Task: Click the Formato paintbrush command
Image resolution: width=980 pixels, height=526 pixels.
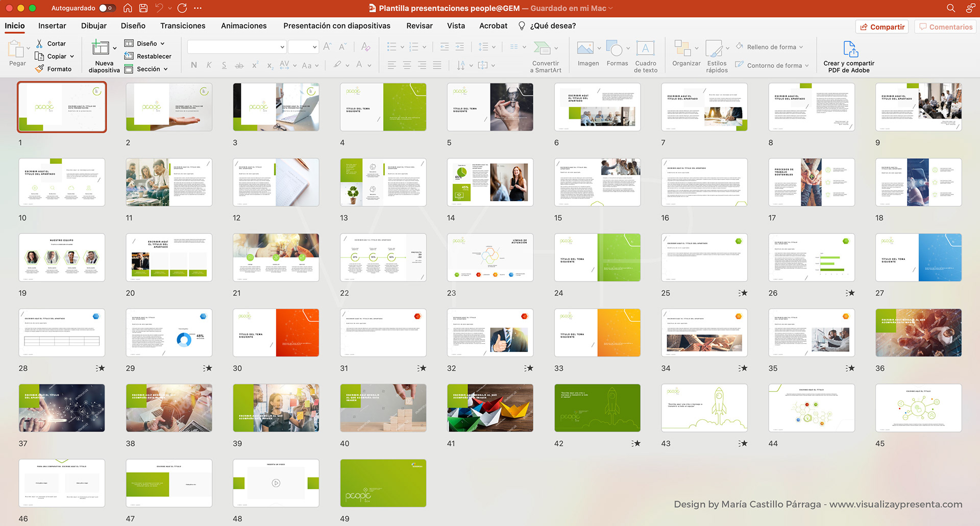Action: [x=54, y=69]
